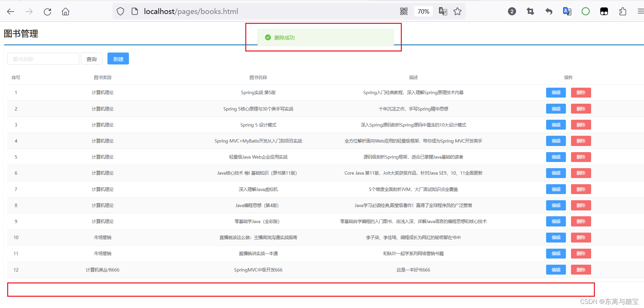Edit the Spring 5 设计模式 row
The width and height of the screenshot is (644, 308).
click(556, 125)
